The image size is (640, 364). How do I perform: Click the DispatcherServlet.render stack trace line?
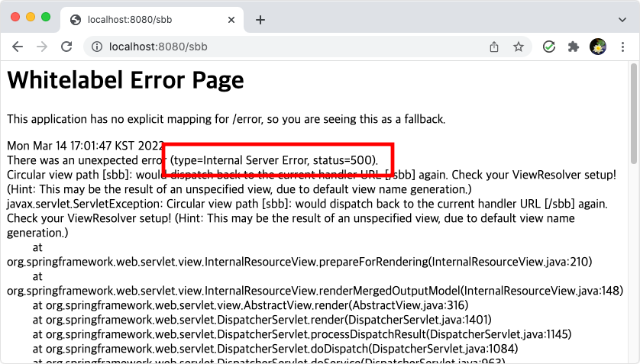tap(262, 320)
